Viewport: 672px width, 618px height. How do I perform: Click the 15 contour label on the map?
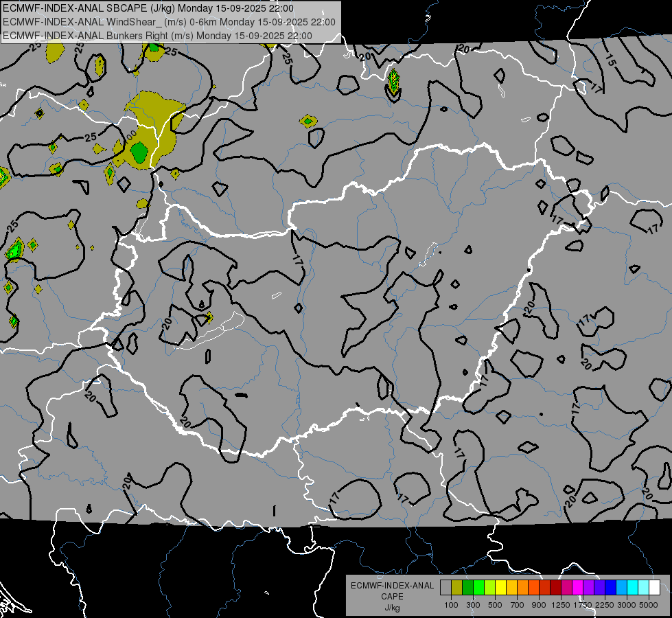[x=610, y=60]
